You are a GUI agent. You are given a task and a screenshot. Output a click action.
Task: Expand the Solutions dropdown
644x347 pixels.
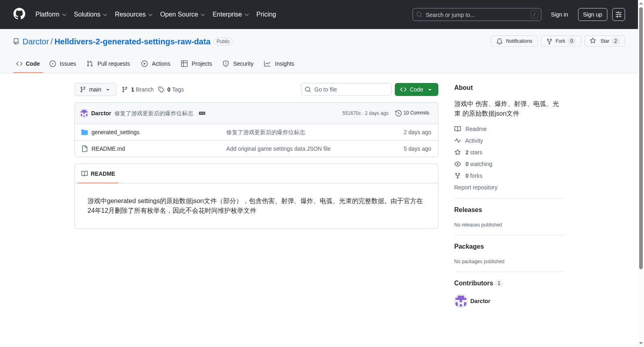pos(91,15)
